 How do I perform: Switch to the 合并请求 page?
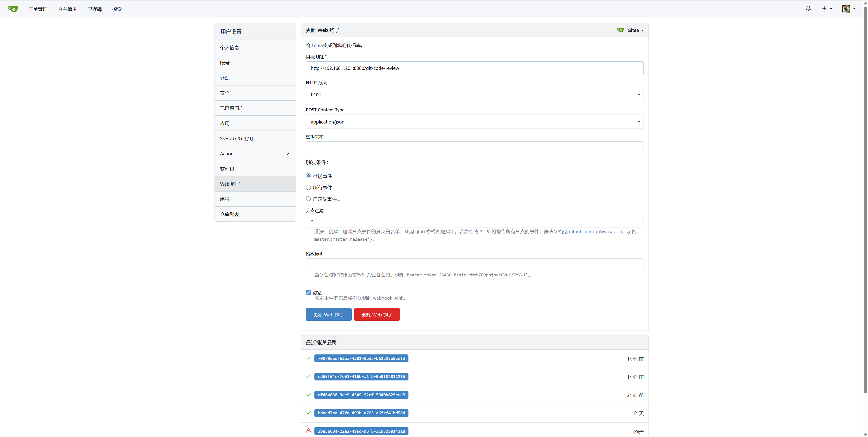[67, 9]
